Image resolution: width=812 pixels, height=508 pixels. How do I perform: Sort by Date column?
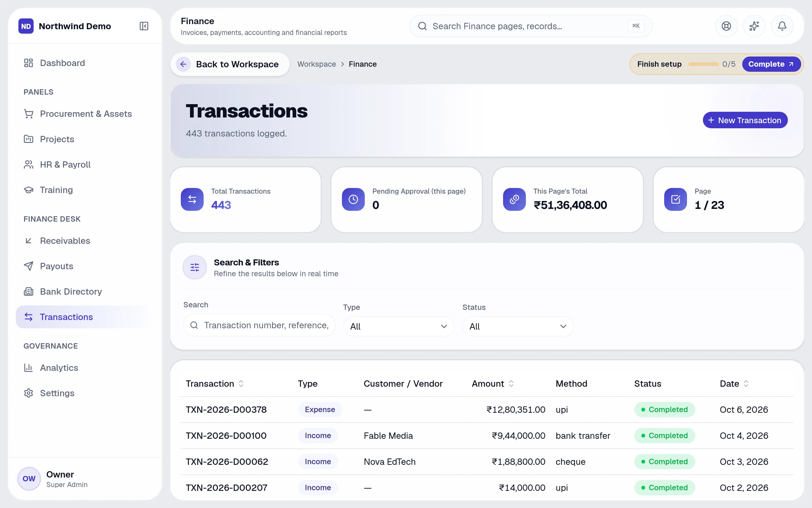[734, 384]
